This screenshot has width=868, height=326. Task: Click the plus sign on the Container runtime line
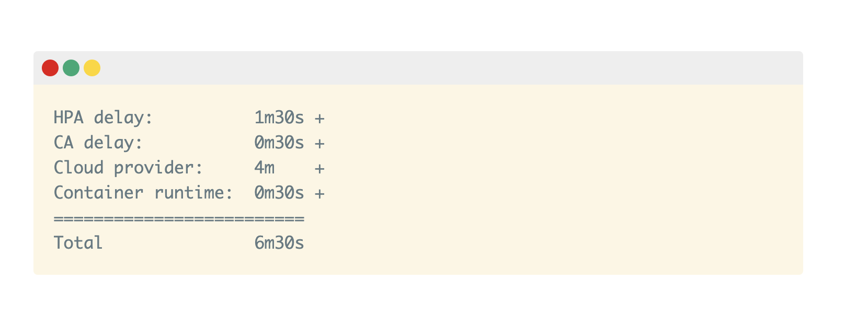pyautogui.click(x=319, y=194)
